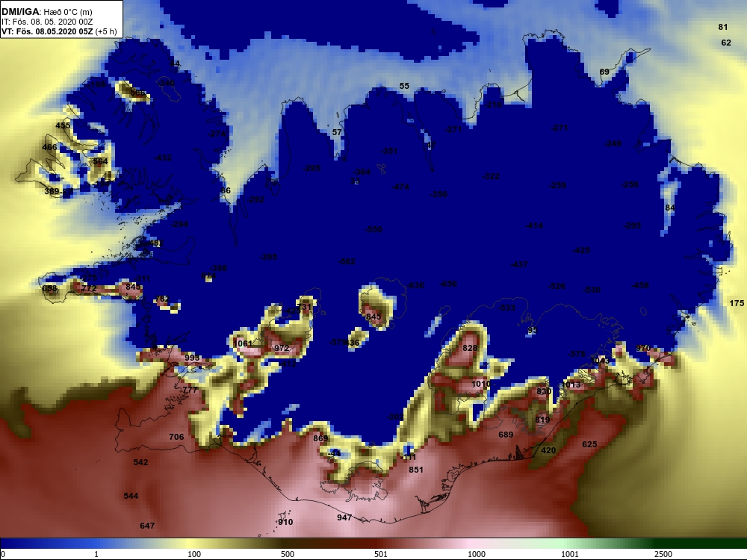Image resolution: width=747 pixels, height=560 pixels.
Task: Click the legend scale label '1001'
Action: pos(570,554)
